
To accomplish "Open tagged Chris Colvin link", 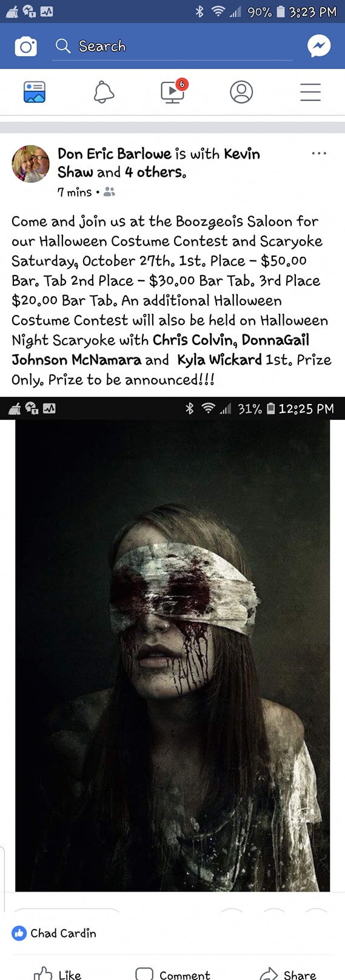I will click(x=195, y=340).
